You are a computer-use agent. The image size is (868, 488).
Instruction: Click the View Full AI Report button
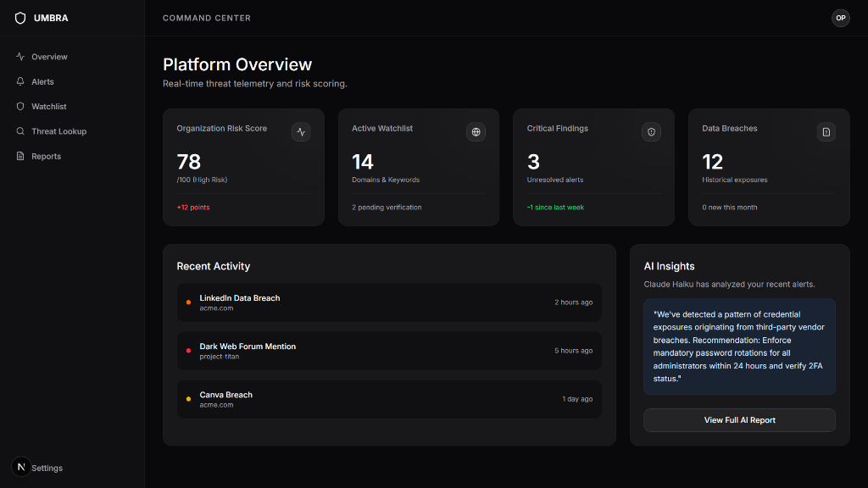[739, 420]
